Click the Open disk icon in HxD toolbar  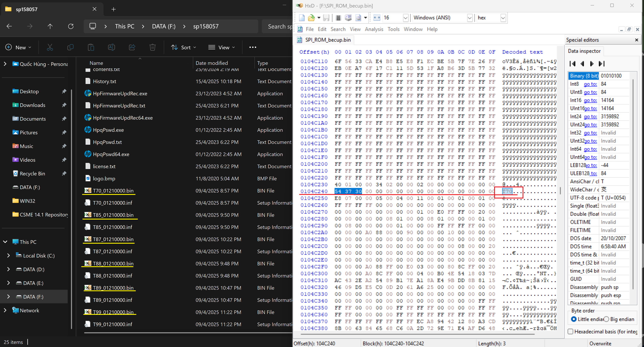[348, 18]
